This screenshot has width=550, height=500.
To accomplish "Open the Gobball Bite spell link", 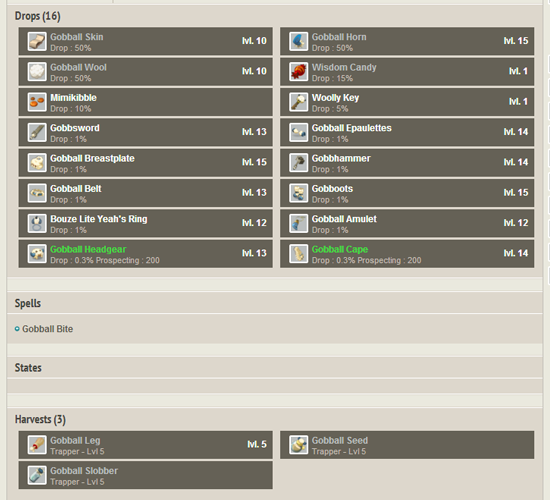I will click(48, 329).
